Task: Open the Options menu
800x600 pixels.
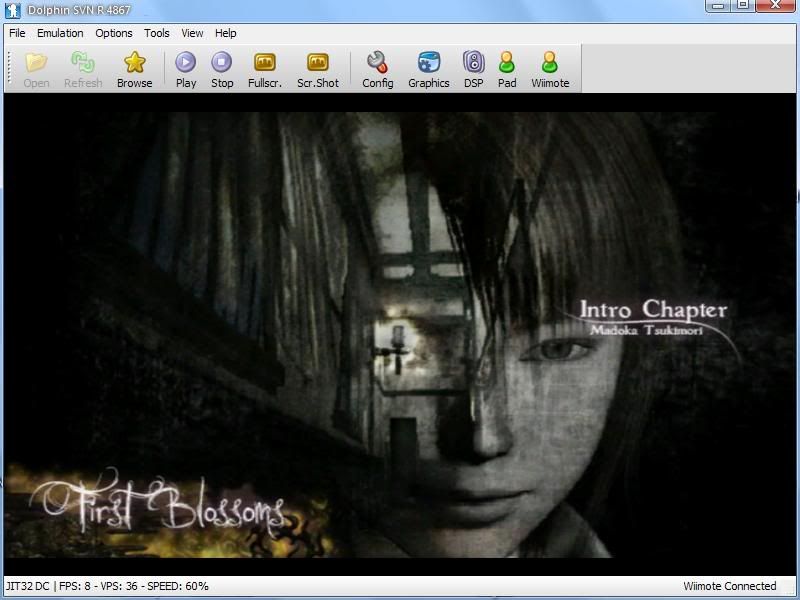Action: tap(114, 33)
